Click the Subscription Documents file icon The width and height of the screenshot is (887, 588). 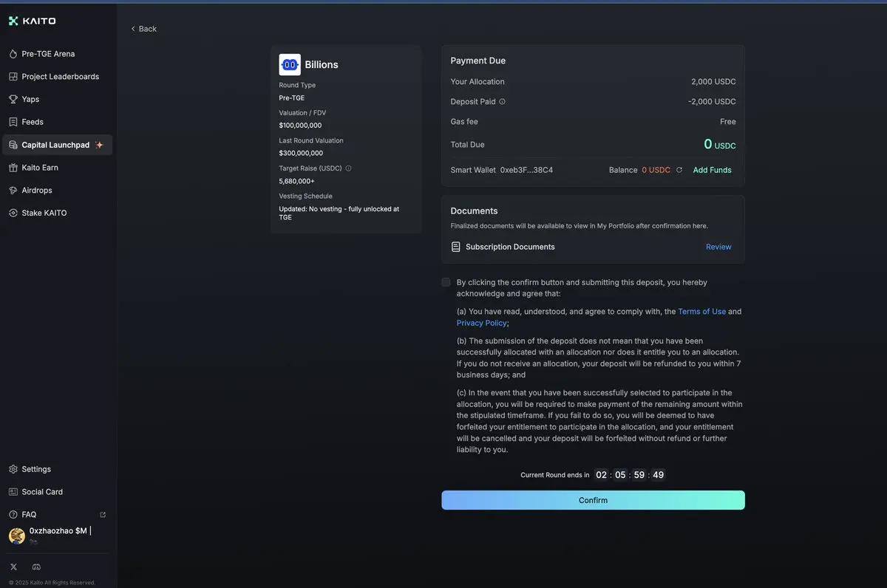click(x=456, y=247)
